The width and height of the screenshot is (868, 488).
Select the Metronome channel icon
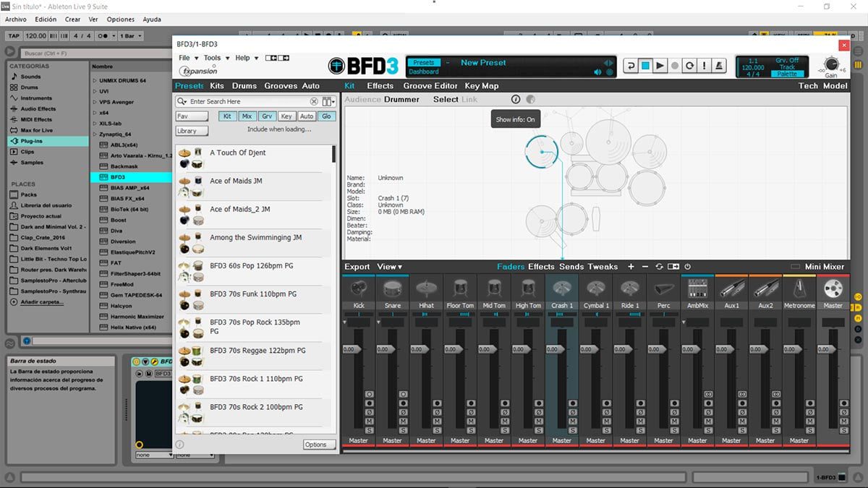click(x=799, y=288)
